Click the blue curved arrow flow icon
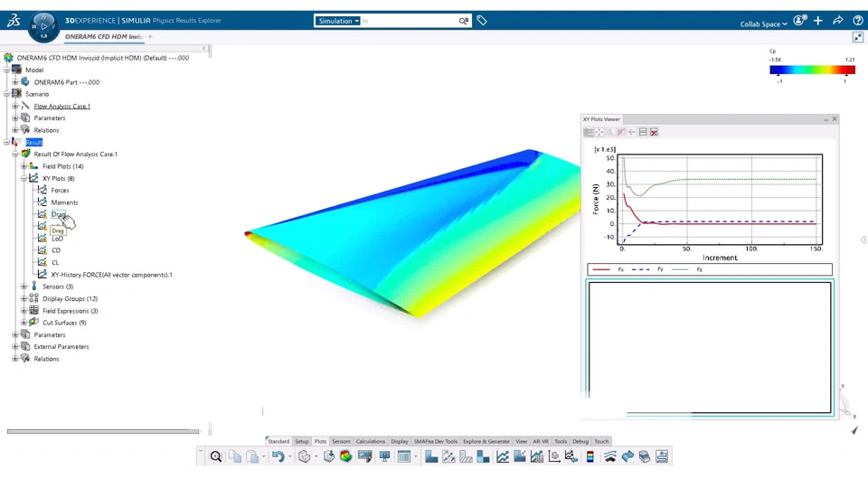The height and width of the screenshot is (488, 868). [x=627, y=456]
